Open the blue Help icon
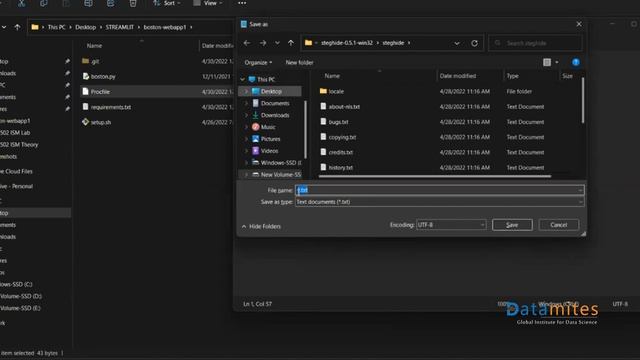This screenshot has height=360, width=640. tap(576, 62)
